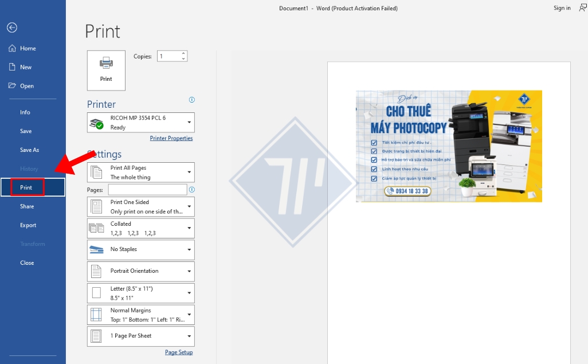Open the 1 Page Per Sheet dropdown
Viewport: 588px width, 364px height.
coord(140,336)
